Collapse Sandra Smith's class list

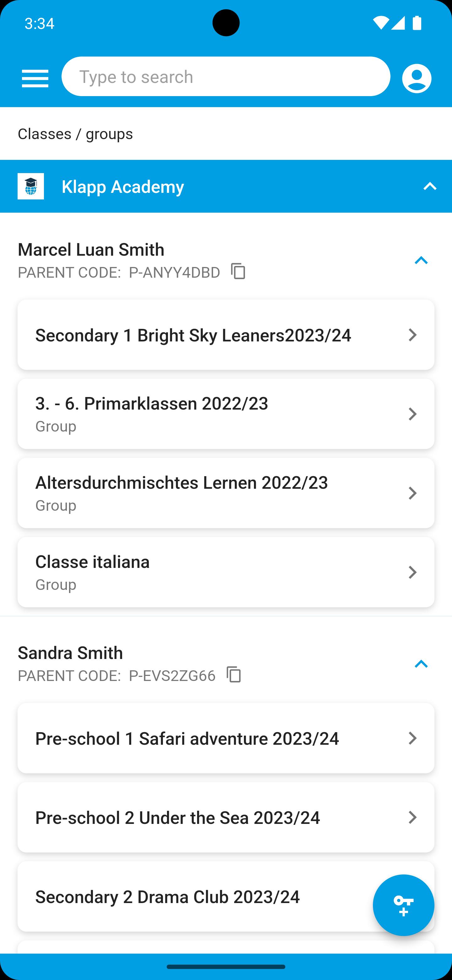[421, 664]
